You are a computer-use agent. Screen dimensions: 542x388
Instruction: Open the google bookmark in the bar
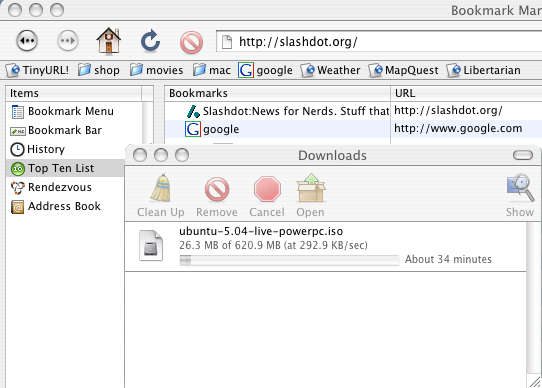pos(265,70)
